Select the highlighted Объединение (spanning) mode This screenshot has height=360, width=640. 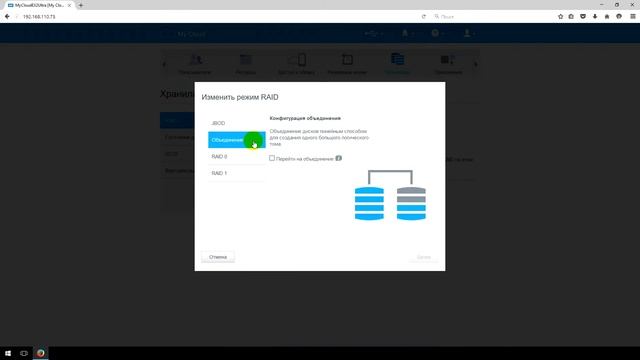pos(236,140)
